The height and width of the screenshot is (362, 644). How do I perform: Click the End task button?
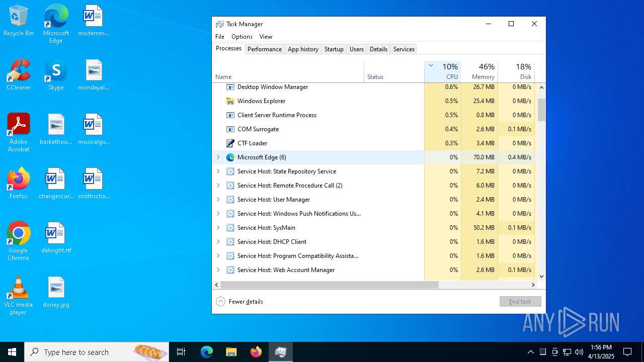(520, 302)
